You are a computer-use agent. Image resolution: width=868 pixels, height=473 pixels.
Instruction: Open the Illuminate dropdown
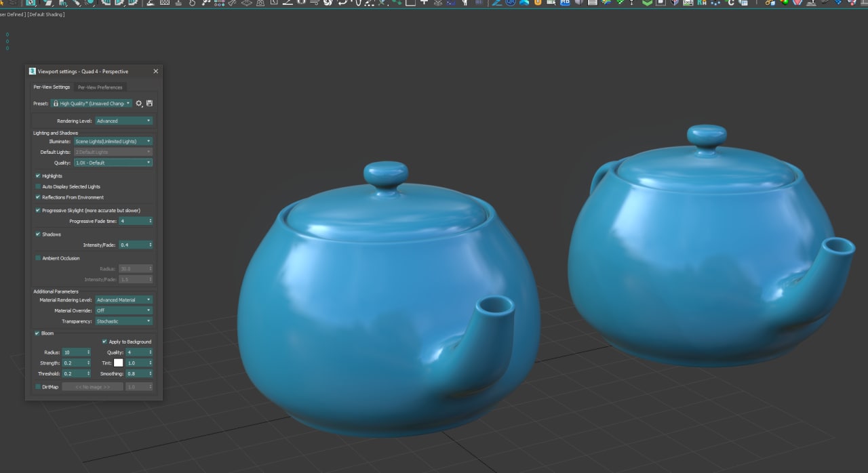tap(113, 141)
